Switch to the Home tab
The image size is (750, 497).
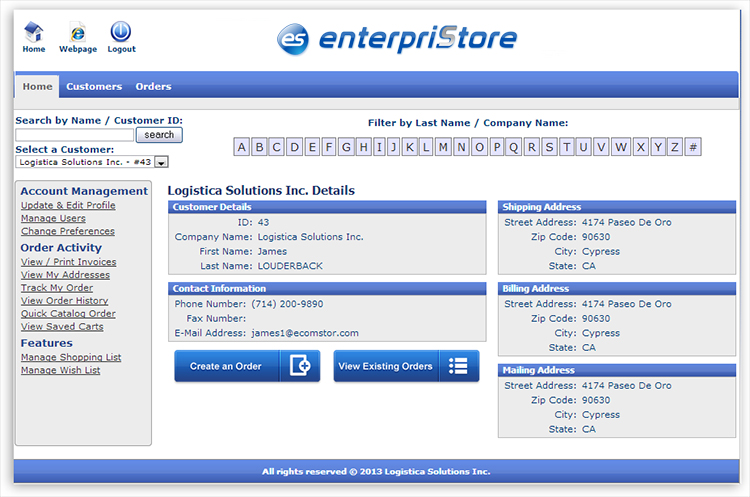coord(37,87)
